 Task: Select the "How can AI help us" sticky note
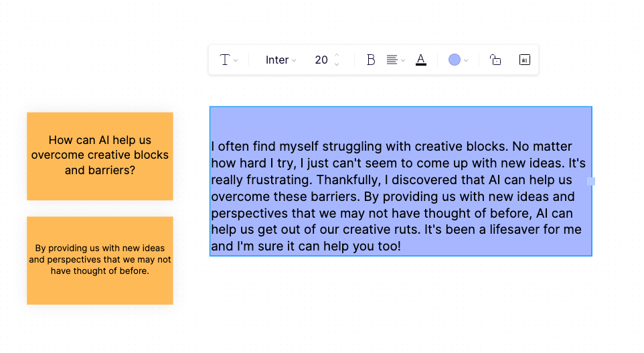point(100,156)
